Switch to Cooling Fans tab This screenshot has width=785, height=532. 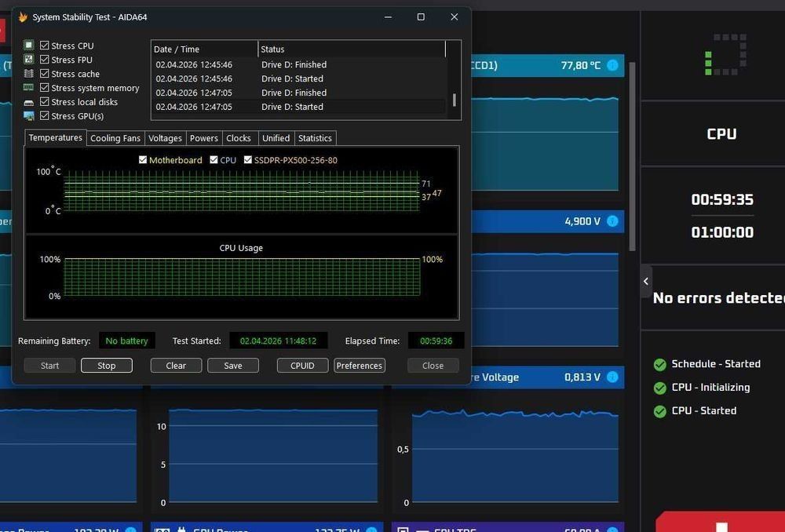115,138
